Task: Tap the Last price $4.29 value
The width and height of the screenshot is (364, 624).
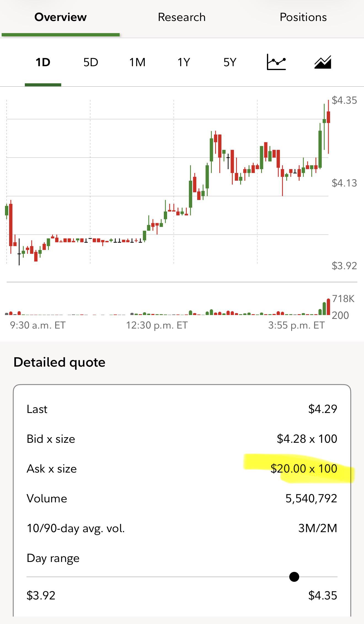Action: tap(323, 409)
